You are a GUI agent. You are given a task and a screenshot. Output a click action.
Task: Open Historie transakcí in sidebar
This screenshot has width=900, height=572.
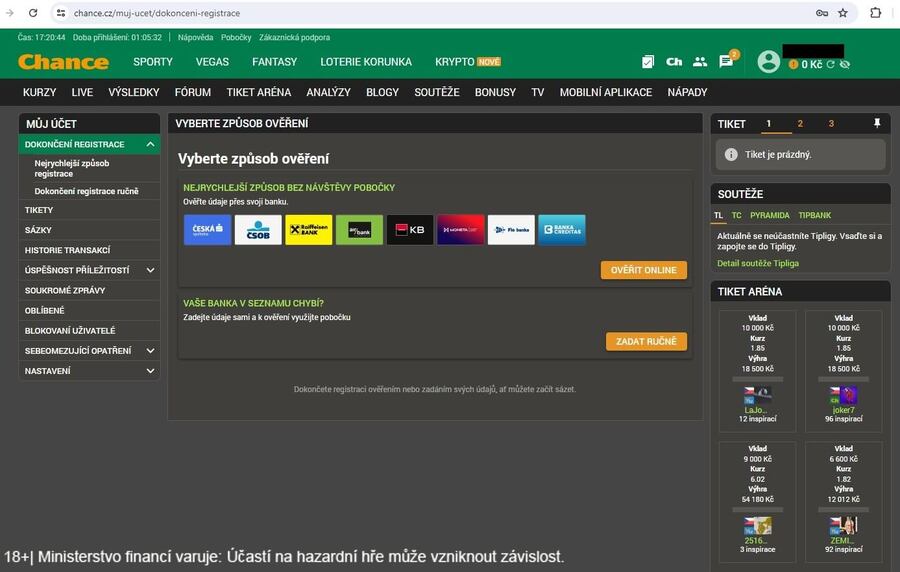pyautogui.click(x=89, y=250)
